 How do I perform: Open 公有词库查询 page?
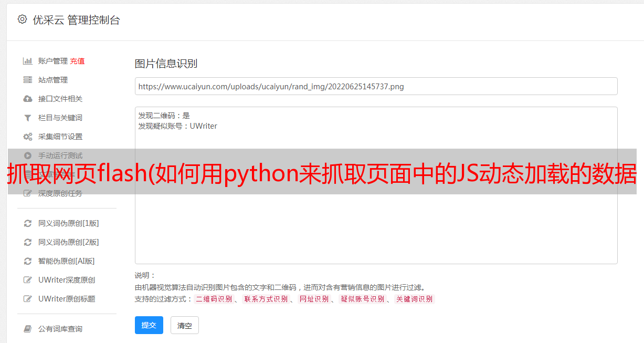(x=60, y=329)
